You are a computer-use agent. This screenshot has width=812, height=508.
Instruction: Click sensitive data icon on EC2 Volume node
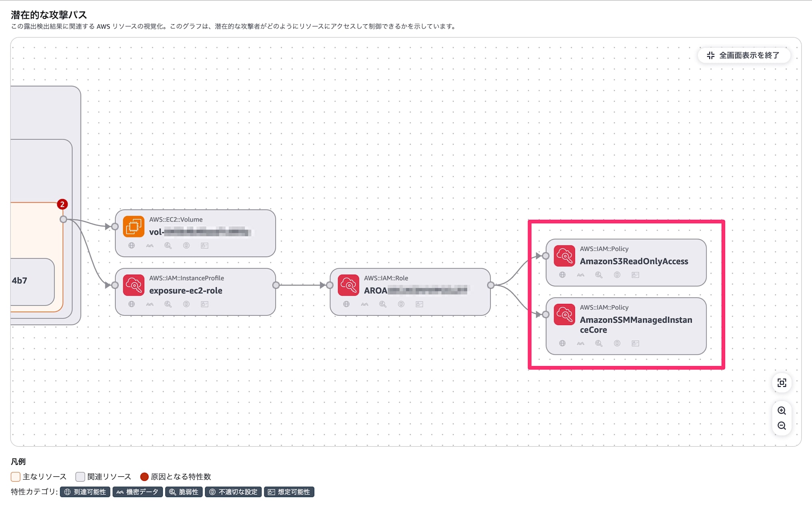click(x=150, y=245)
